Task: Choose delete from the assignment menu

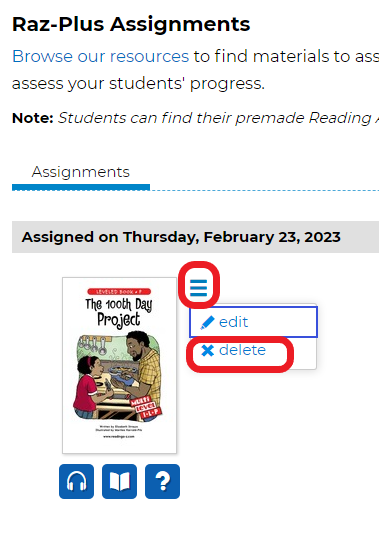Action: [240, 350]
